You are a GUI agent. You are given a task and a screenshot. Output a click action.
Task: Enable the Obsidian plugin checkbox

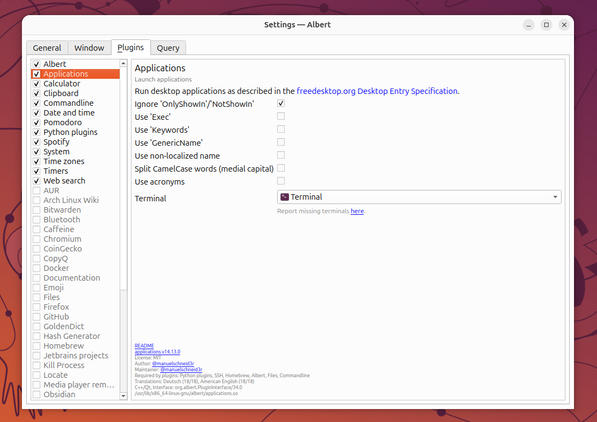point(37,395)
